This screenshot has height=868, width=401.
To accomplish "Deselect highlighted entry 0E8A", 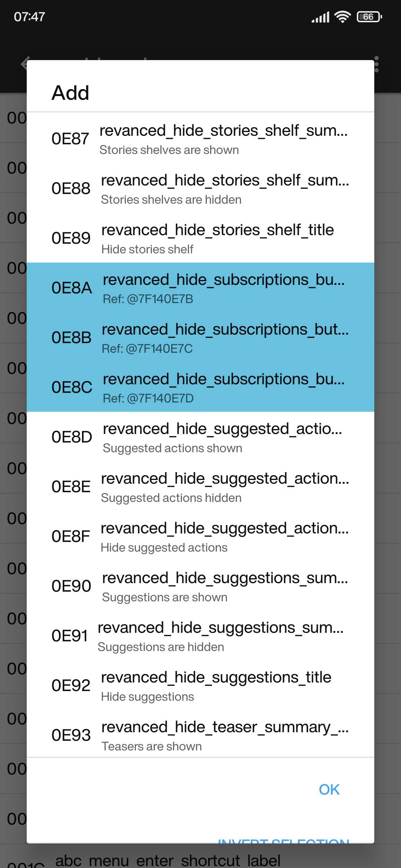I will coord(200,287).
